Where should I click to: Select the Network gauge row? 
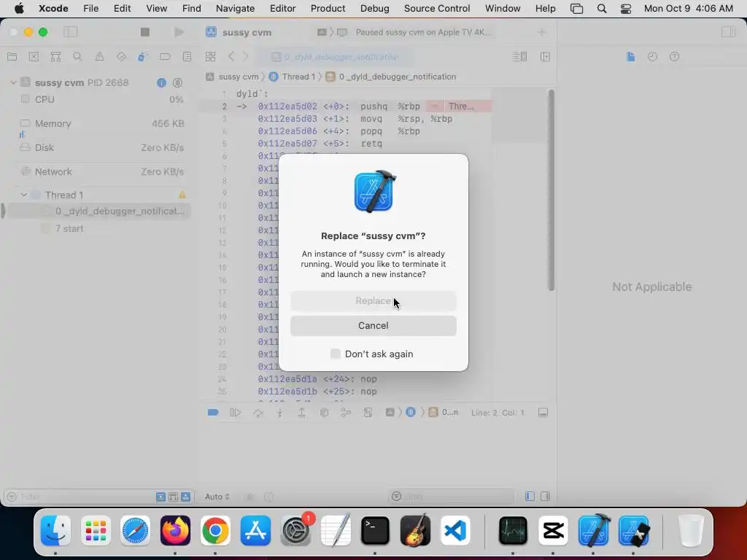pos(102,171)
